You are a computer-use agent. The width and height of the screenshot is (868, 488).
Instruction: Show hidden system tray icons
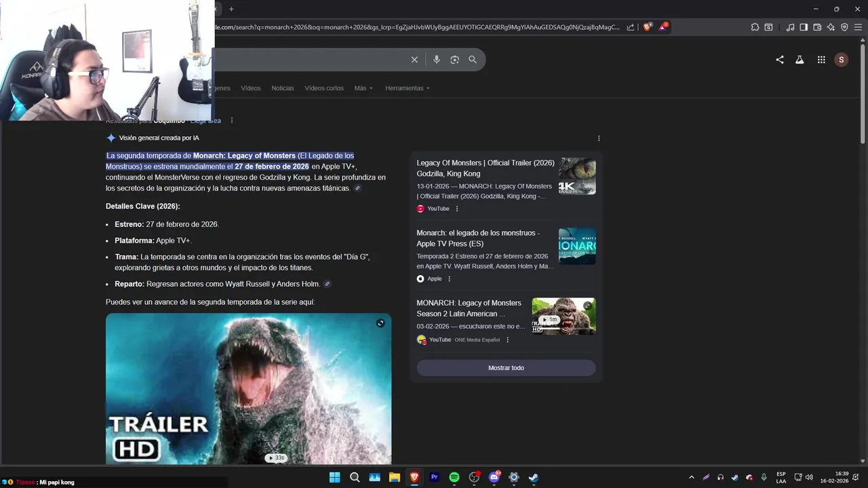click(692, 477)
